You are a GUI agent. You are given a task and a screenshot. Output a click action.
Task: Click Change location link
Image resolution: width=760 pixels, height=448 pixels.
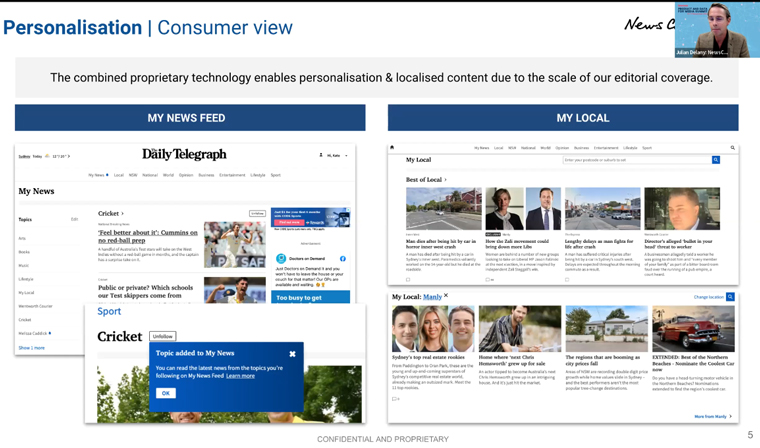click(709, 297)
